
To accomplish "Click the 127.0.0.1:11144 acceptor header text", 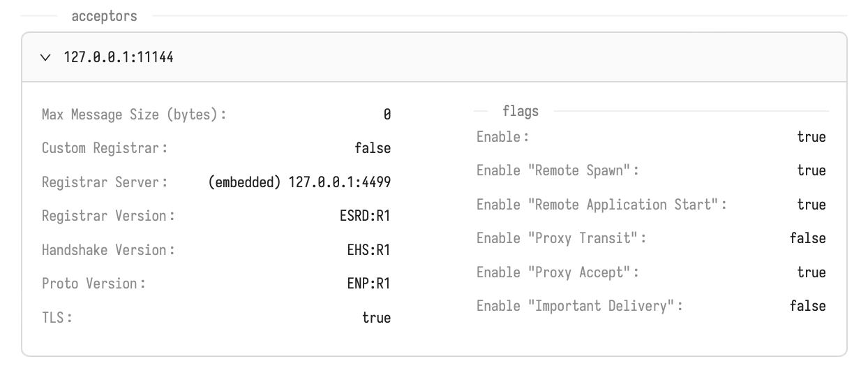I will click(119, 58).
